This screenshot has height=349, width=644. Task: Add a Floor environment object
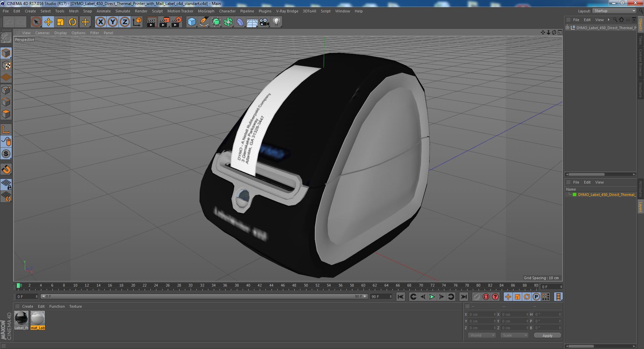[252, 22]
